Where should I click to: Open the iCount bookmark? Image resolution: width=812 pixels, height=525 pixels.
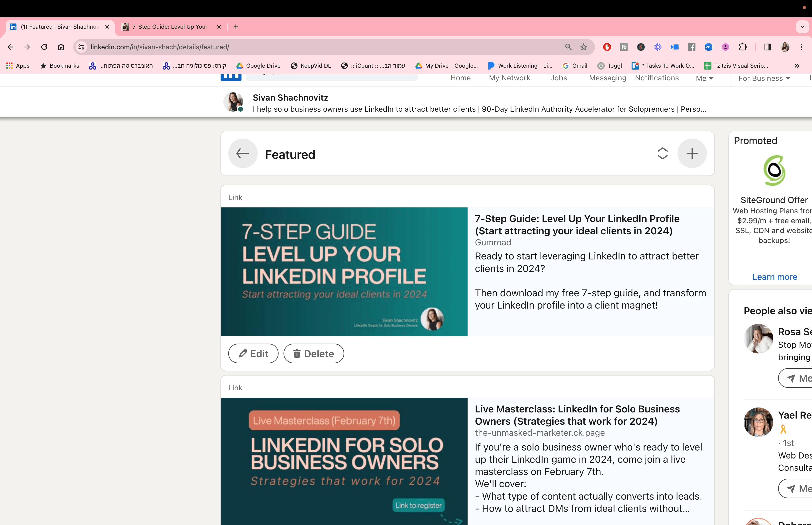point(373,66)
